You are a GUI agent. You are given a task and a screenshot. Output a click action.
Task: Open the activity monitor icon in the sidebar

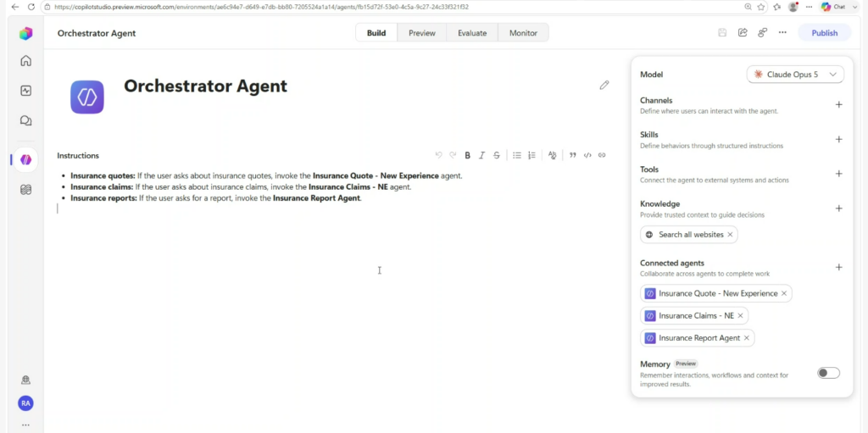tap(25, 91)
